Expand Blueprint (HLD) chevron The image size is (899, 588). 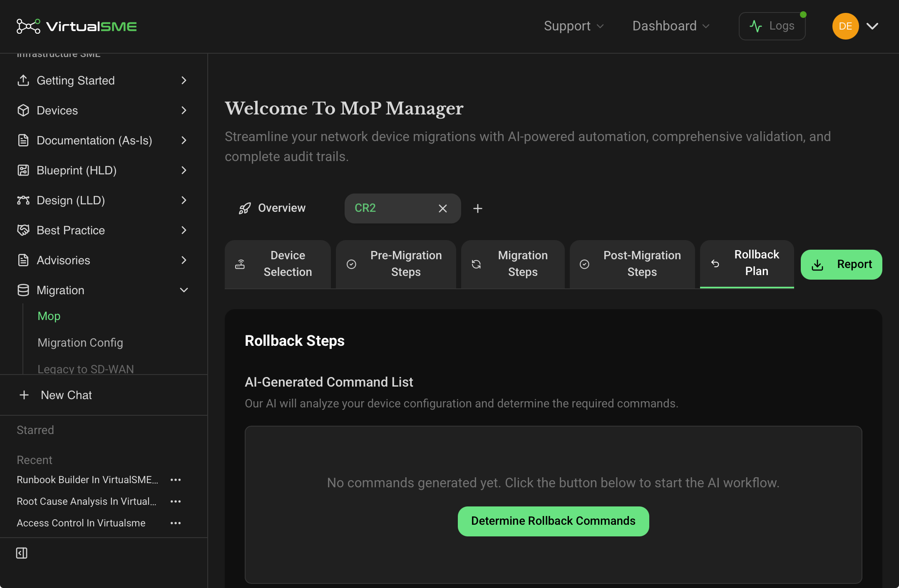point(184,170)
